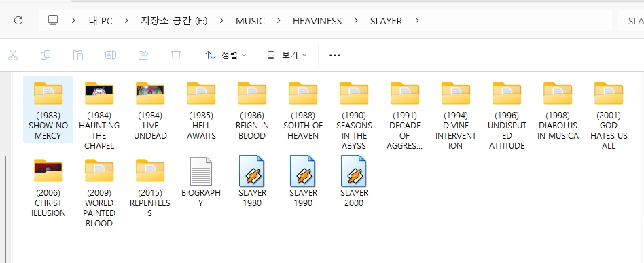This screenshot has height=263, width=644.
Task: Click the Paste clipboard icon
Action: tap(78, 55)
